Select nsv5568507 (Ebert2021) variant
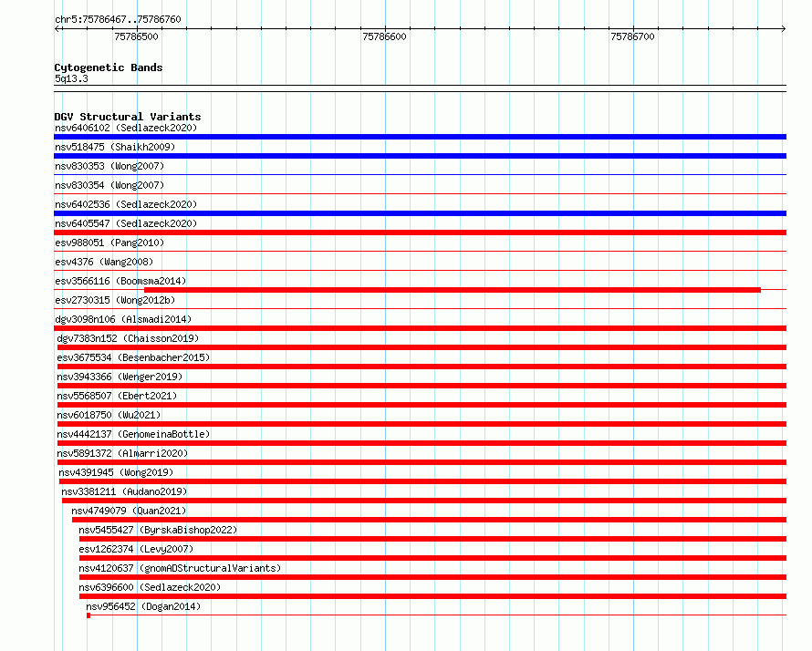This screenshot has width=812, height=651. pyautogui.click(x=117, y=396)
